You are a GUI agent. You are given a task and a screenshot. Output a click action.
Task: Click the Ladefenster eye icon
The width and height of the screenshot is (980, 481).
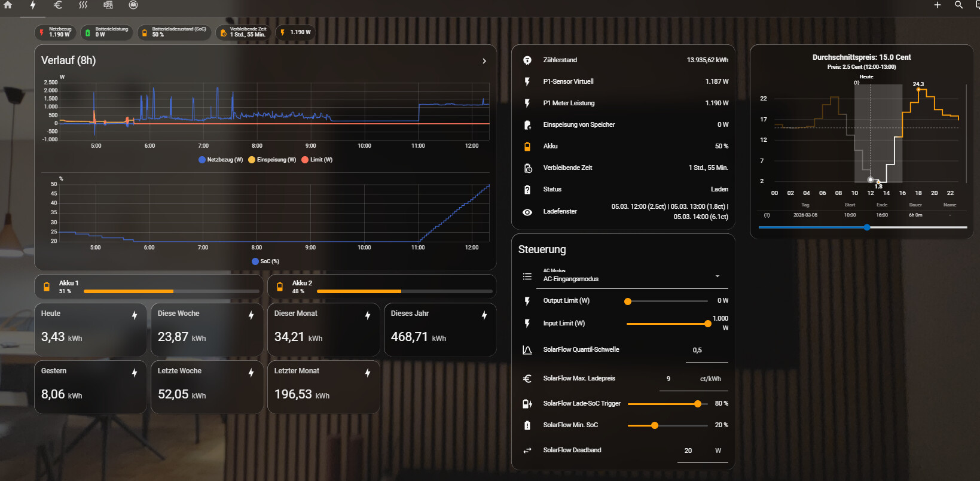tap(527, 212)
